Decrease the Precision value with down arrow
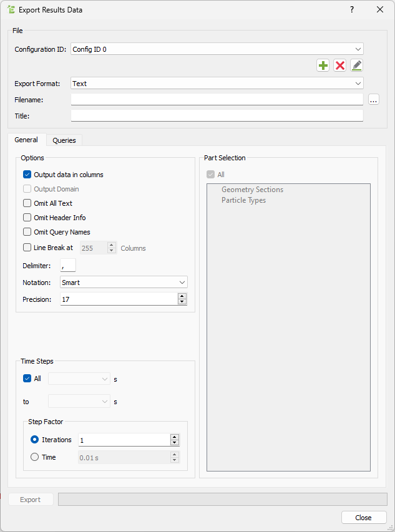Viewport: 395px width, 532px height. click(x=182, y=302)
